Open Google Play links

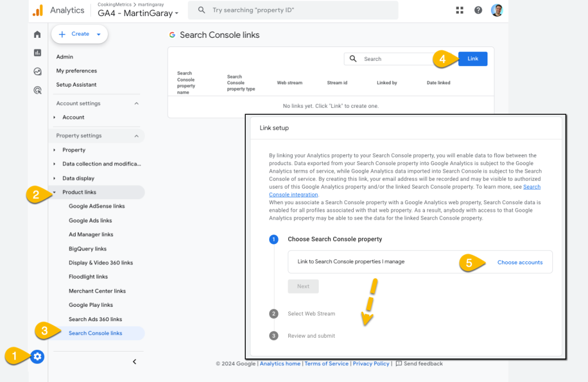pos(91,305)
